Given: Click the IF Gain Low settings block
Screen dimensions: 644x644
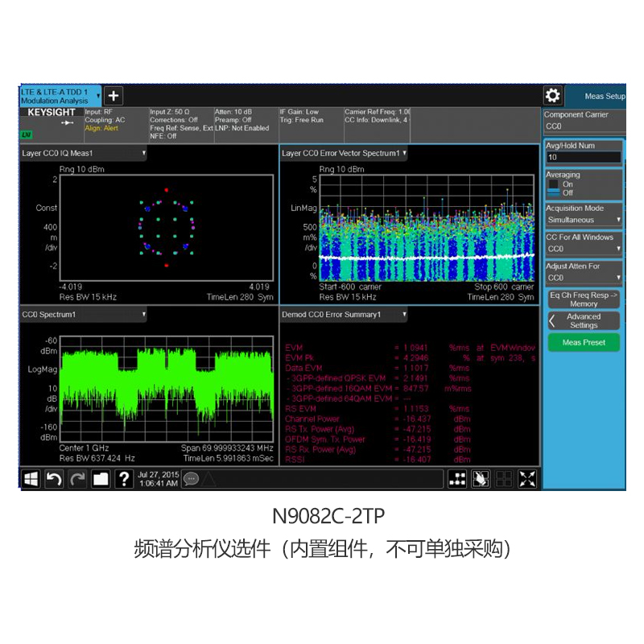Looking at the screenshot, I should point(311,125).
